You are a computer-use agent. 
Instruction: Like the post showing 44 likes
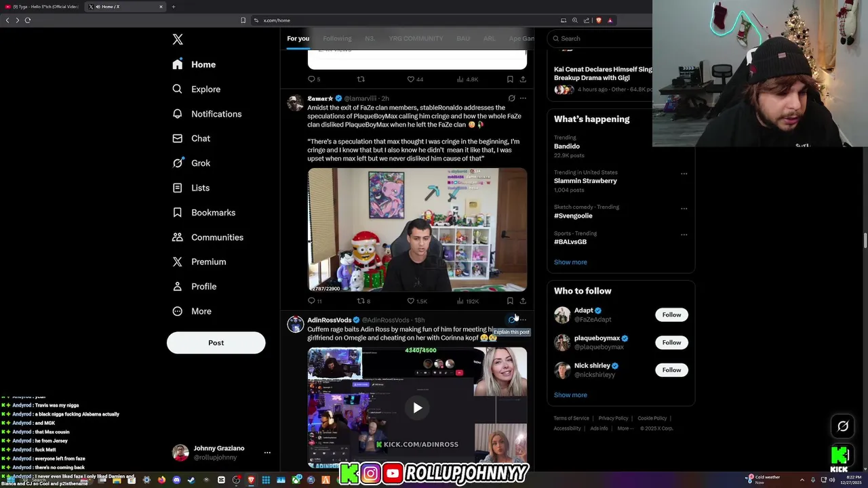[415, 79]
